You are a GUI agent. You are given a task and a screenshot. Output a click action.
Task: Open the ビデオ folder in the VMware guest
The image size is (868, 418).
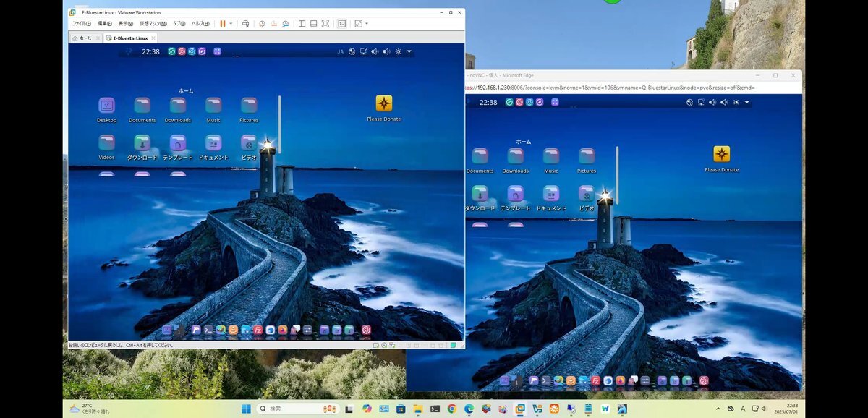249,147
